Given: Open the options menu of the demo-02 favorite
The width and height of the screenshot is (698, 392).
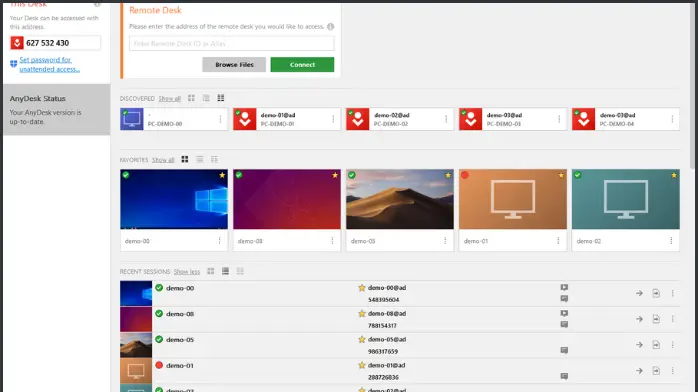Looking at the screenshot, I should click(x=671, y=241).
